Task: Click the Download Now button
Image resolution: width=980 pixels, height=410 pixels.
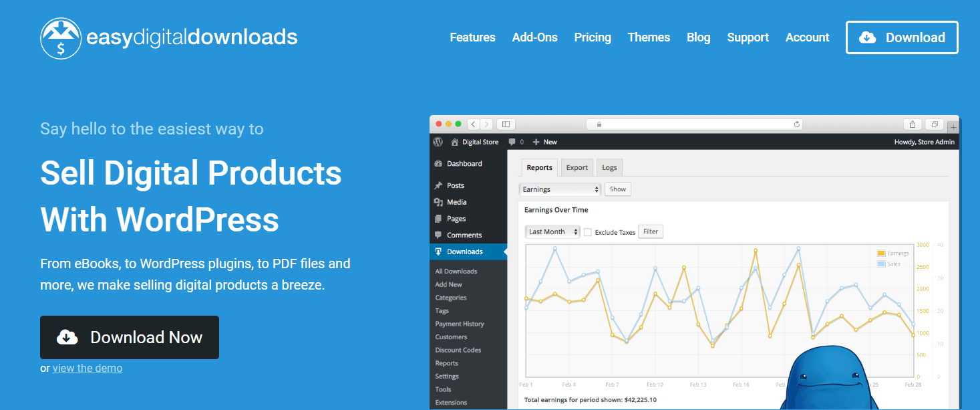Action: pos(130,337)
